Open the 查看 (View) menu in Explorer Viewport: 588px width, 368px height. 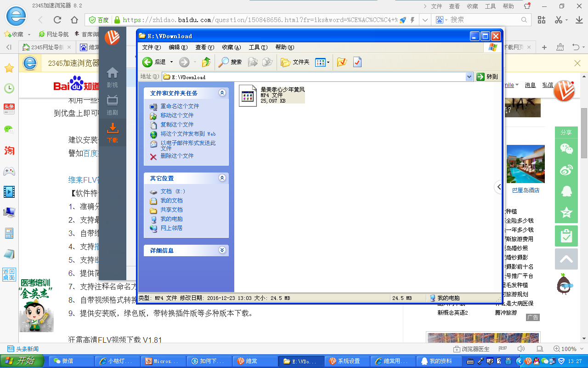204,47
